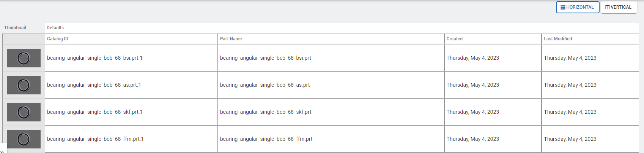Image resolution: width=644 pixels, height=153 pixels.
Task: Expand the collapsed side panel chevron
Action: click(2, 151)
